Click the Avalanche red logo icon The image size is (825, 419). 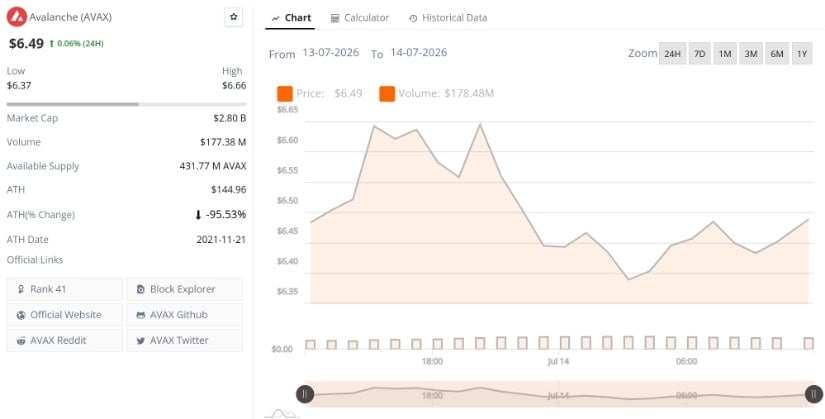click(x=17, y=17)
